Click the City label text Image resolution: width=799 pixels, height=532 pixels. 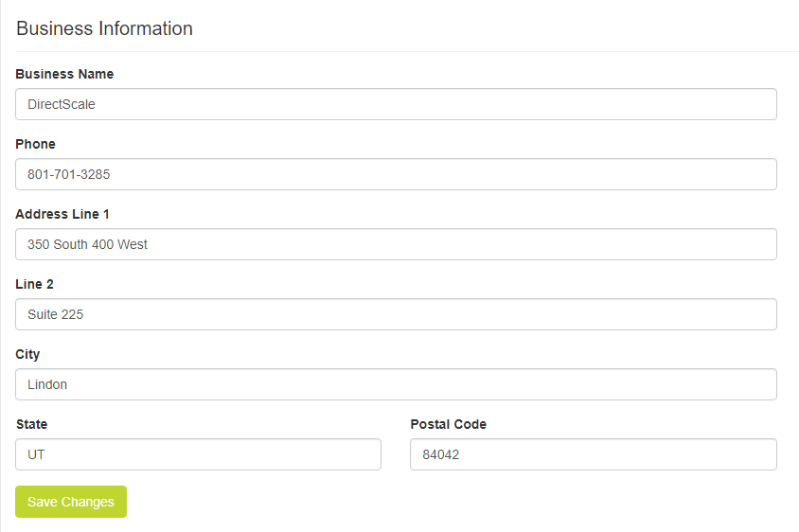coord(27,354)
